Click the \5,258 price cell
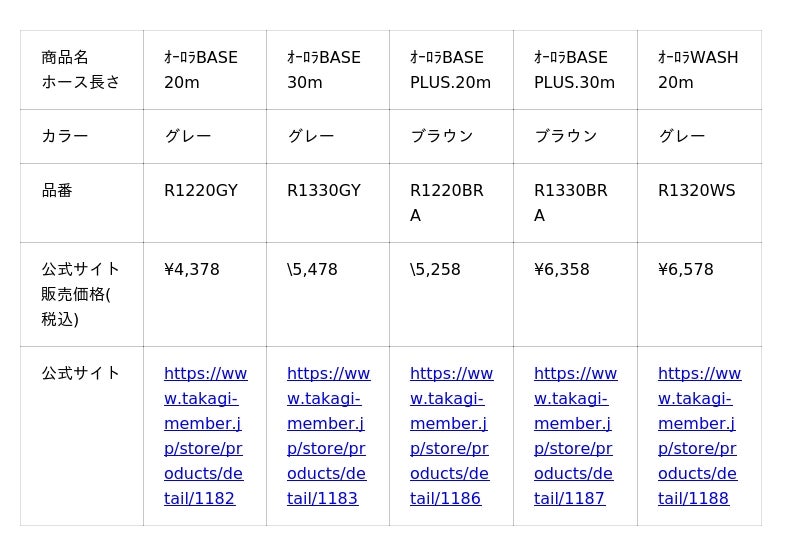Viewport: 800px width, 556px height. tap(436, 270)
